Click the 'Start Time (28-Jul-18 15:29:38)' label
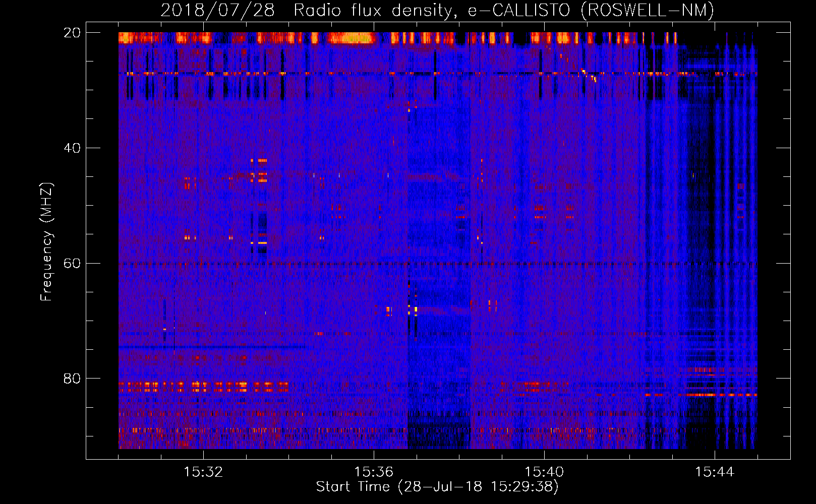 click(437, 487)
